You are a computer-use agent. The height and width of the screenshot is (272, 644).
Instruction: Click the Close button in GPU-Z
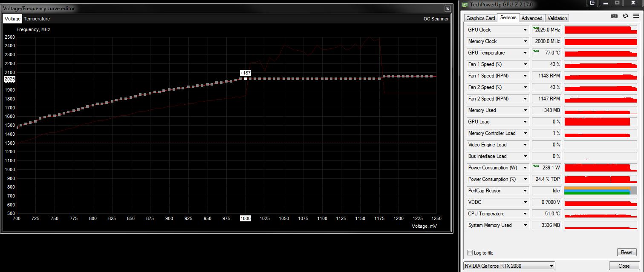[x=624, y=266]
